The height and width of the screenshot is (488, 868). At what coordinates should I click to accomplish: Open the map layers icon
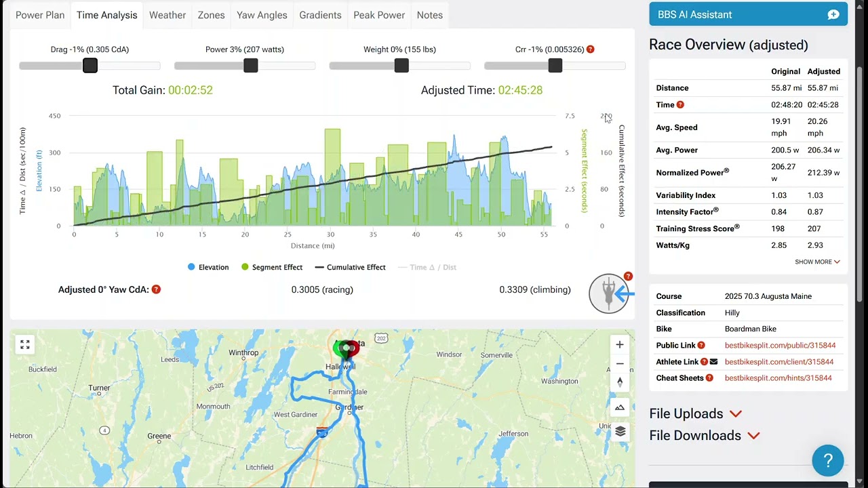tap(620, 432)
